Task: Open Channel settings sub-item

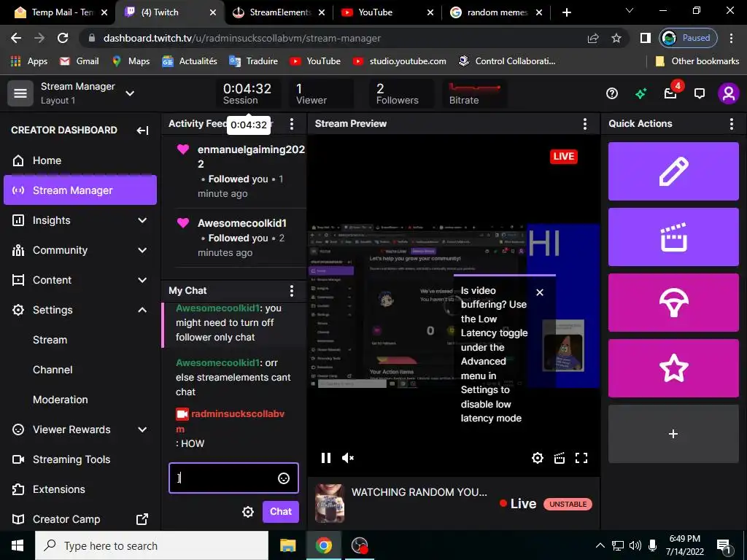Action: pyautogui.click(x=53, y=370)
